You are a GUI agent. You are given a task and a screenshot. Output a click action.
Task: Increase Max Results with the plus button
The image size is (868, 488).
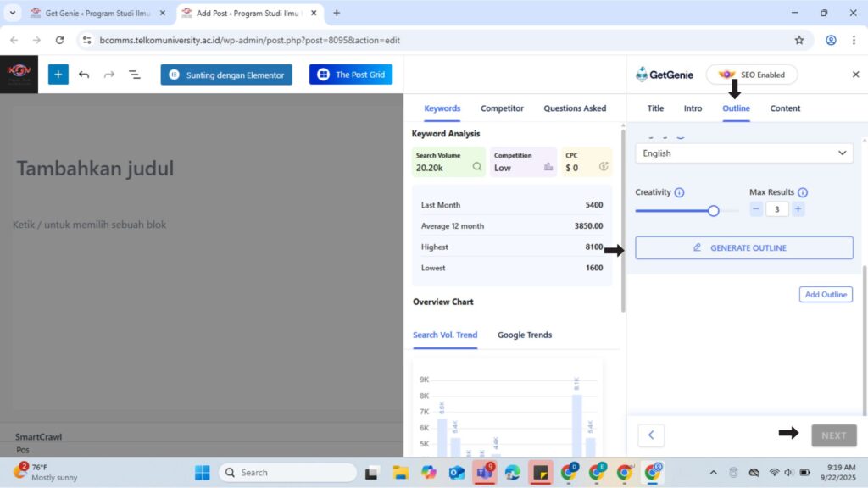pyautogui.click(x=798, y=209)
